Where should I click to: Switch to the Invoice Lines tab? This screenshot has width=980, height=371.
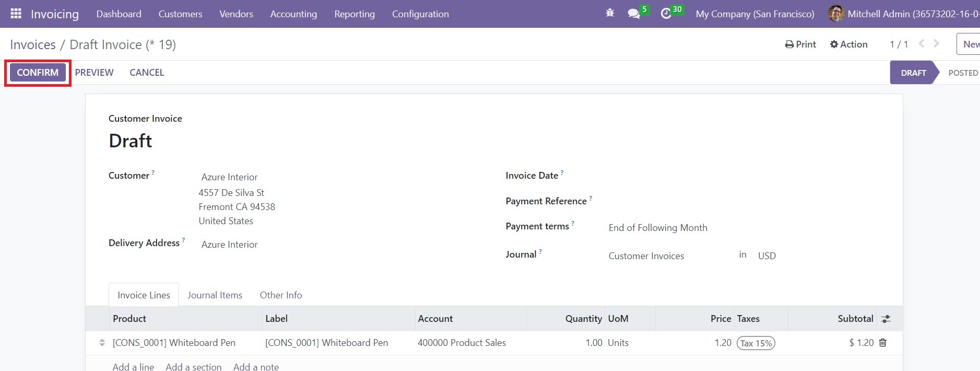(144, 295)
